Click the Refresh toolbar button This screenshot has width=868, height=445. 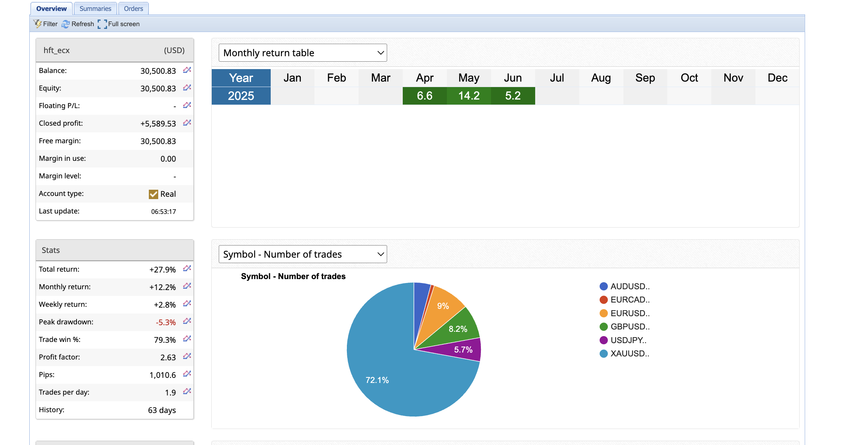(x=78, y=24)
